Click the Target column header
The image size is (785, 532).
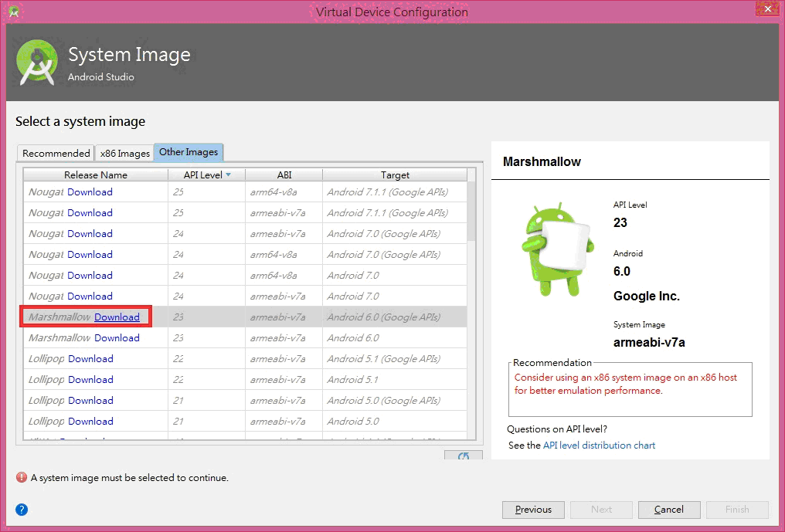pos(395,175)
